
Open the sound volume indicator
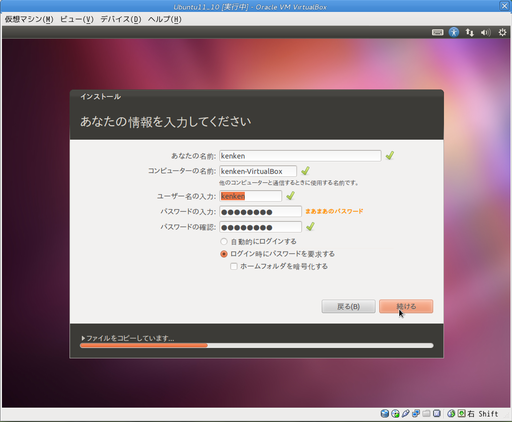tap(485, 32)
